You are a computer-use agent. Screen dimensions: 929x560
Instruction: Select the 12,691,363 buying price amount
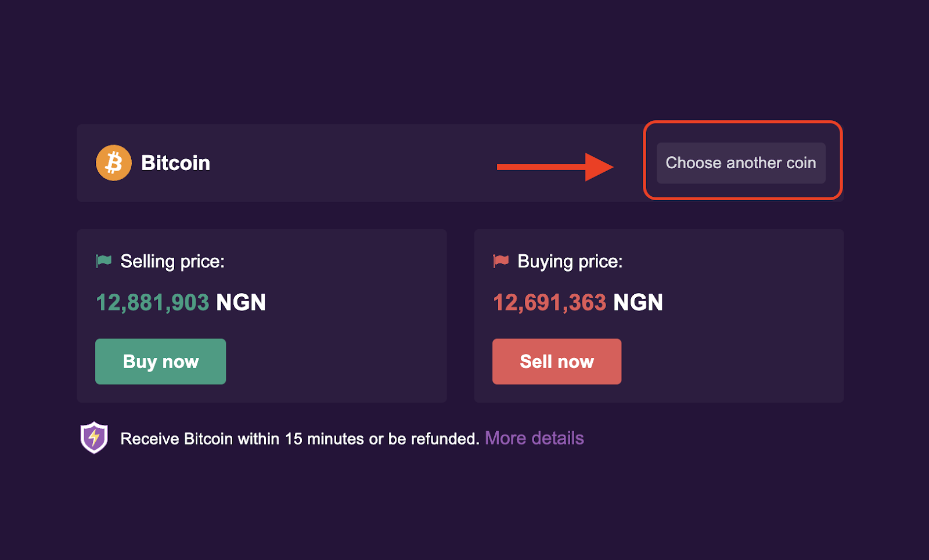tap(549, 302)
